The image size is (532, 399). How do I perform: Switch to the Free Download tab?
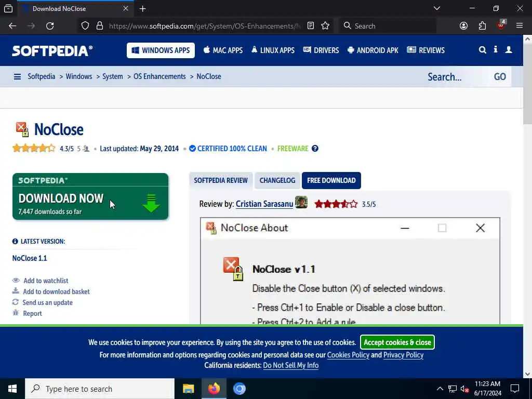click(331, 180)
